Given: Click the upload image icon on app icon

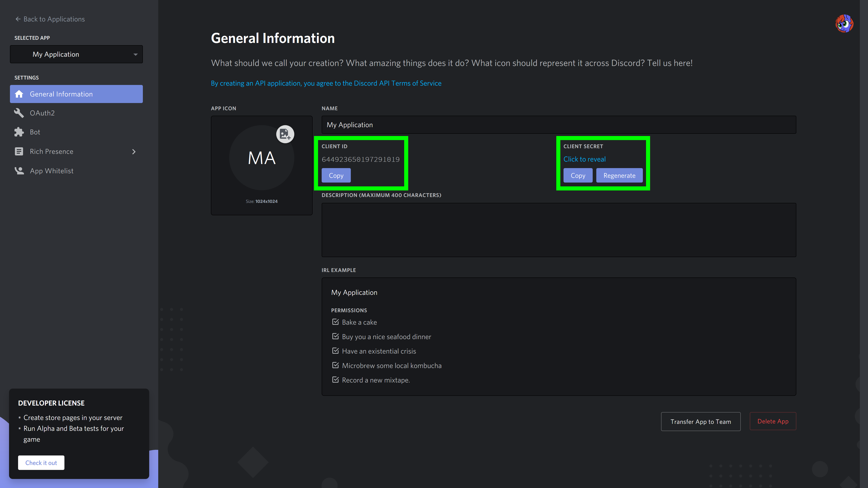Looking at the screenshot, I should (x=285, y=134).
